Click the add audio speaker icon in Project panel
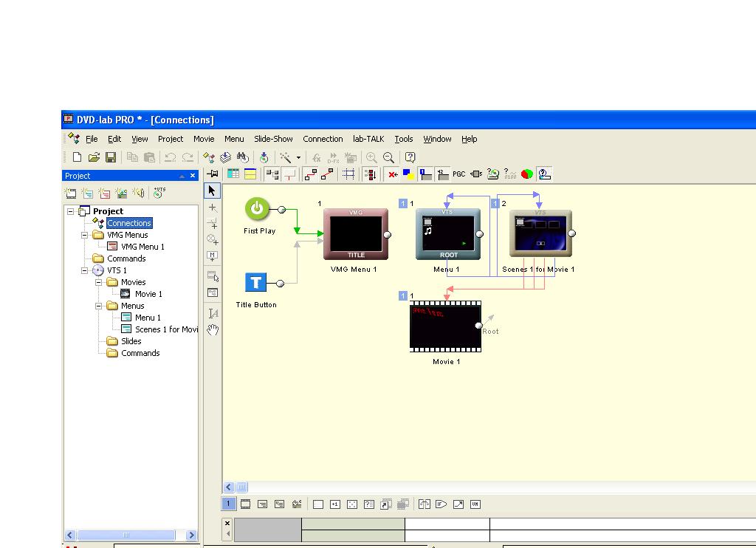 coord(138,193)
